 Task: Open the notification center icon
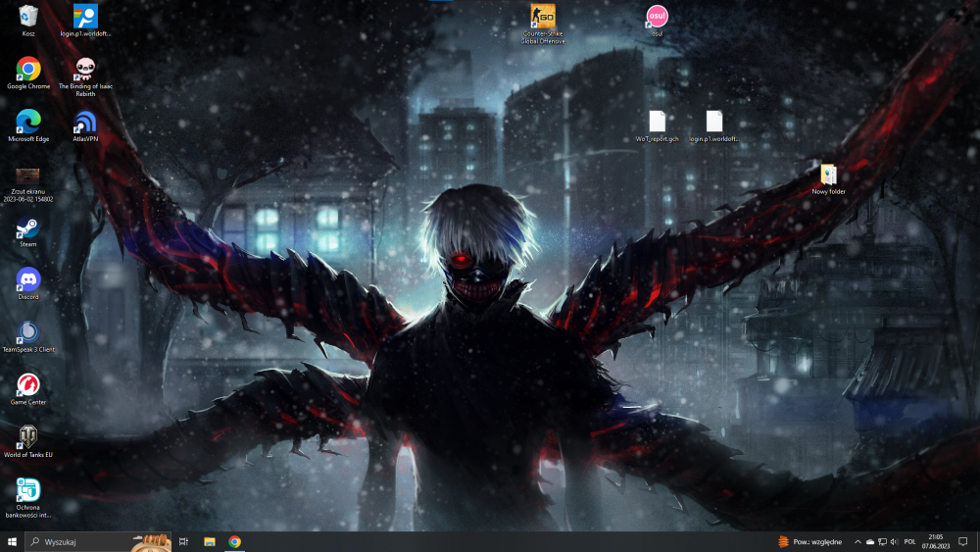963,542
